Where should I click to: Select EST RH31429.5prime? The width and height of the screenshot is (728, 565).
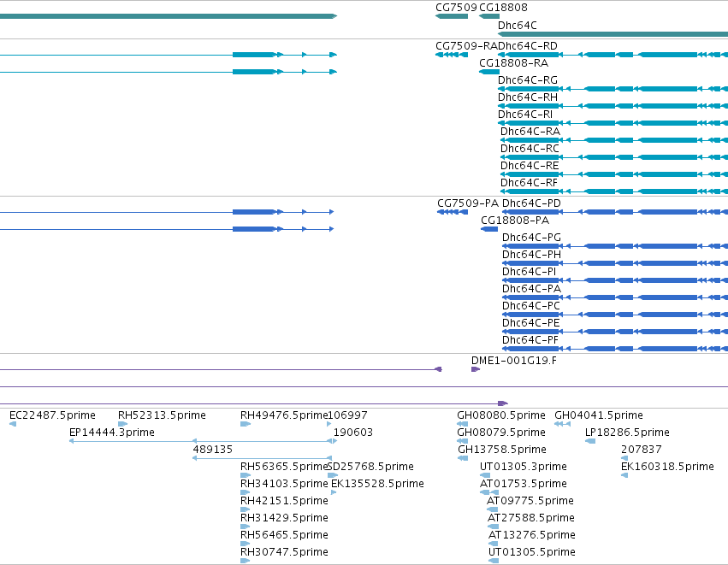[x=284, y=518]
